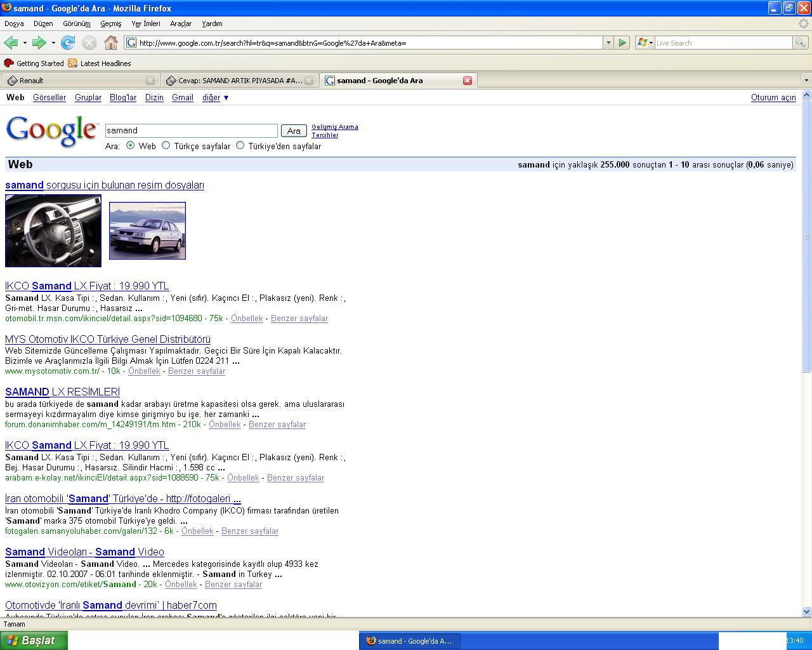This screenshot has height=650, width=812.
Task: Click the Live Search input field
Action: (723, 43)
